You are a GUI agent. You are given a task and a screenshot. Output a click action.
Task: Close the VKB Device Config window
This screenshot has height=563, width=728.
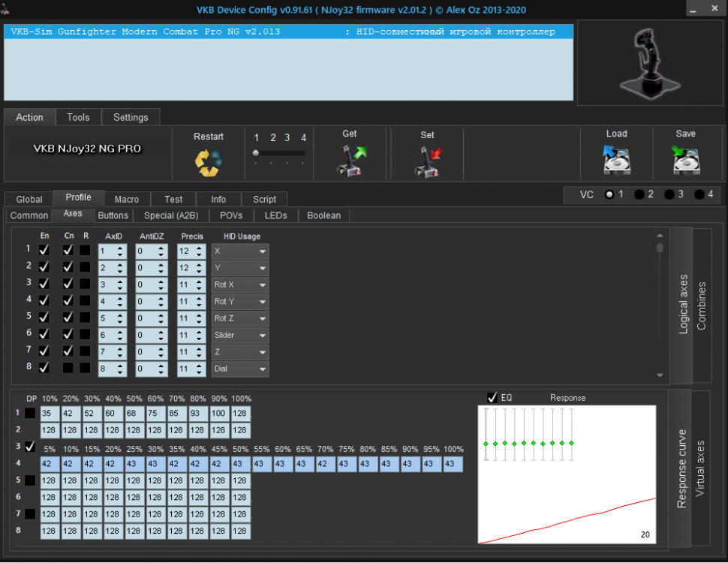(716, 10)
